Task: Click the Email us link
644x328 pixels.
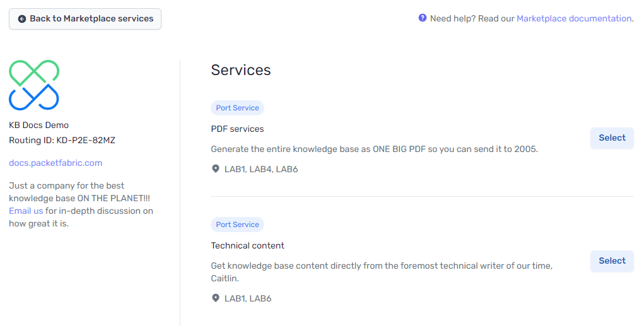Action: pos(26,211)
